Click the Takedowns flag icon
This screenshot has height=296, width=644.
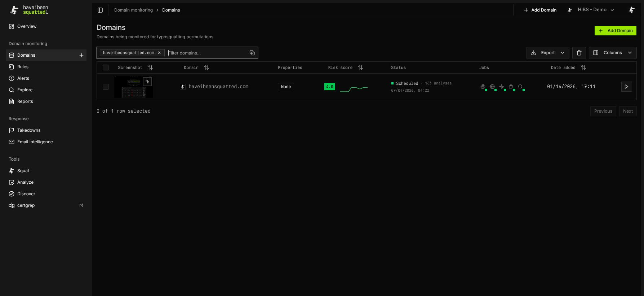pyautogui.click(x=12, y=130)
